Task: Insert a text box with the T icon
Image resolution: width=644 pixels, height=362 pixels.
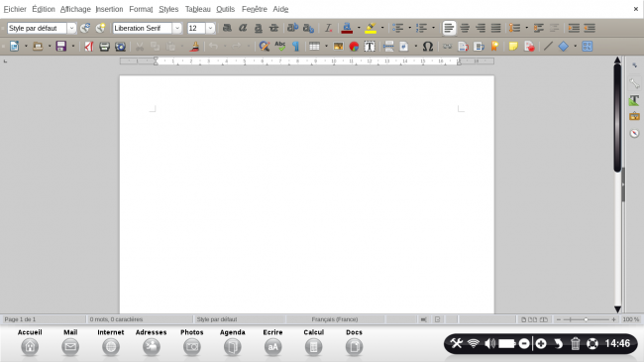Action: tap(370, 46)
